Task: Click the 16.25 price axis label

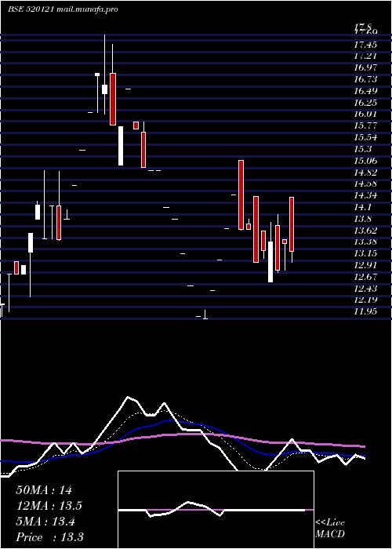Action: 365,103
